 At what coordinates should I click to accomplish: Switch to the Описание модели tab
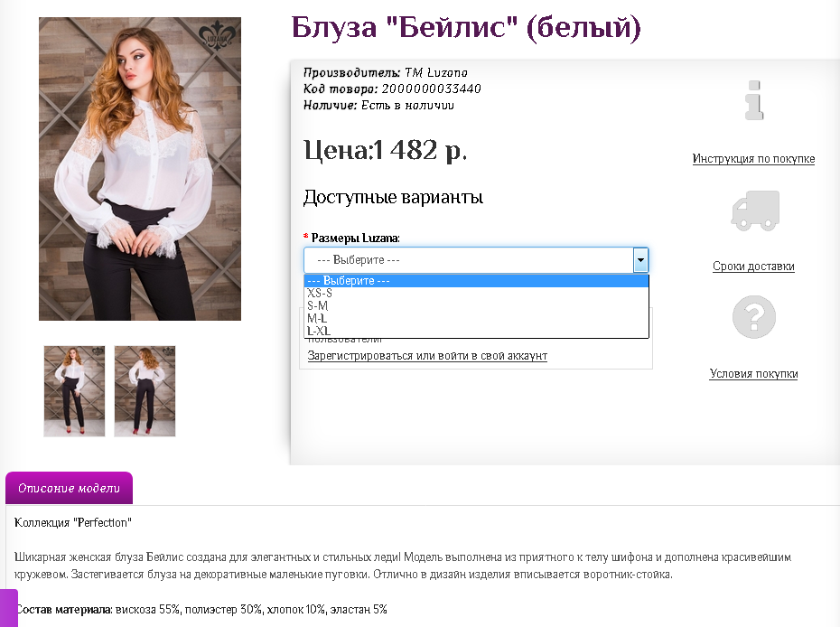(x=70, y=488)
